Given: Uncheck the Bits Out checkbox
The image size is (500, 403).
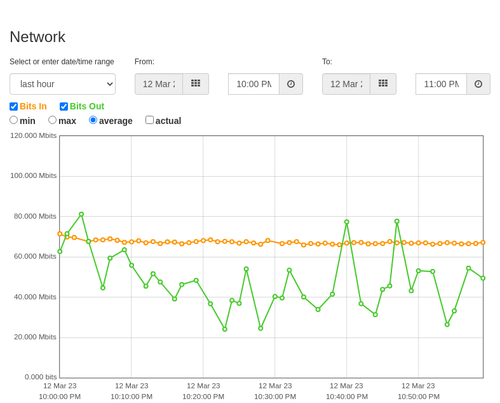Looking at the screenshot, I should click(x=64, y=106).
